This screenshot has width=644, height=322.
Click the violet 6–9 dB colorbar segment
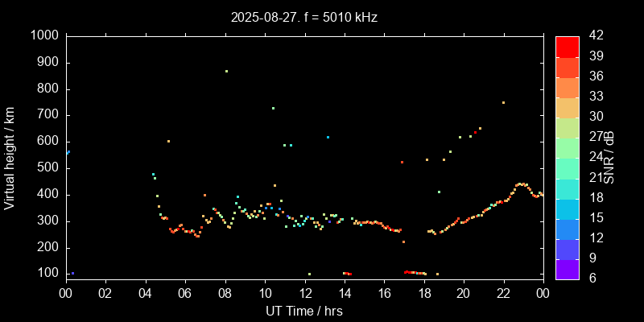pyautogui.click(x=567, y=270)
